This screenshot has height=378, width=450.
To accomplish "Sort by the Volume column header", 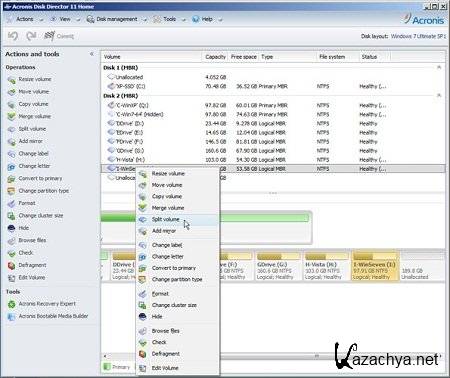I will [152, 57].
